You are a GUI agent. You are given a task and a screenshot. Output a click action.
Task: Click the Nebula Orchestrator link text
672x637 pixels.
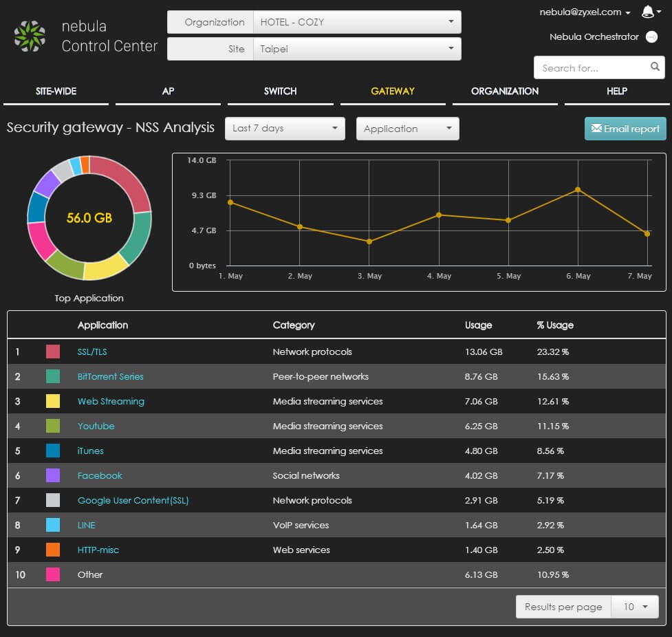pos(594,37)
